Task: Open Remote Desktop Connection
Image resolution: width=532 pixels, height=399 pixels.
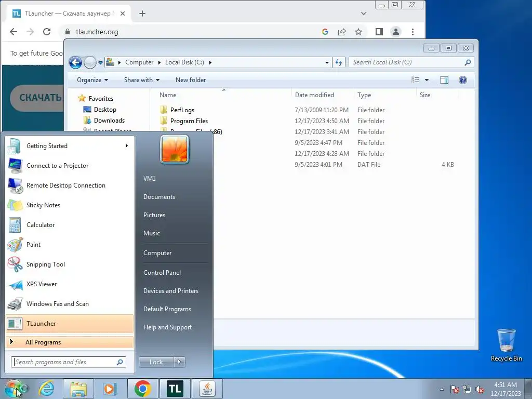Action: (70, 185)
